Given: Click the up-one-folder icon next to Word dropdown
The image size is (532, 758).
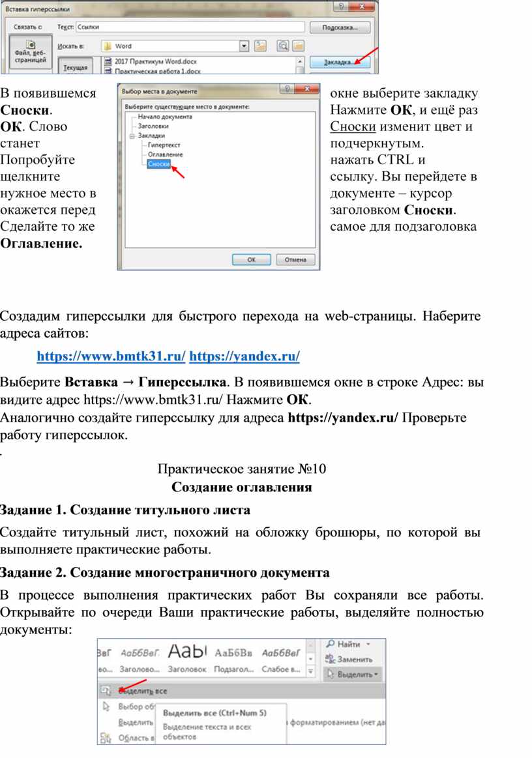Looking at the screenshot, I should pyautogui.click(x=261, y=46).
